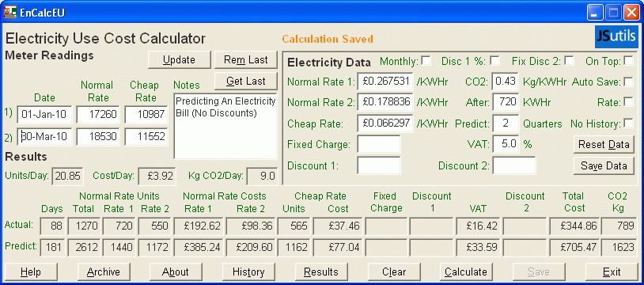The height and width of the screenshot is (285, 644).
Task: Click the Predict days value 181
Action: (x=52, y=247)
